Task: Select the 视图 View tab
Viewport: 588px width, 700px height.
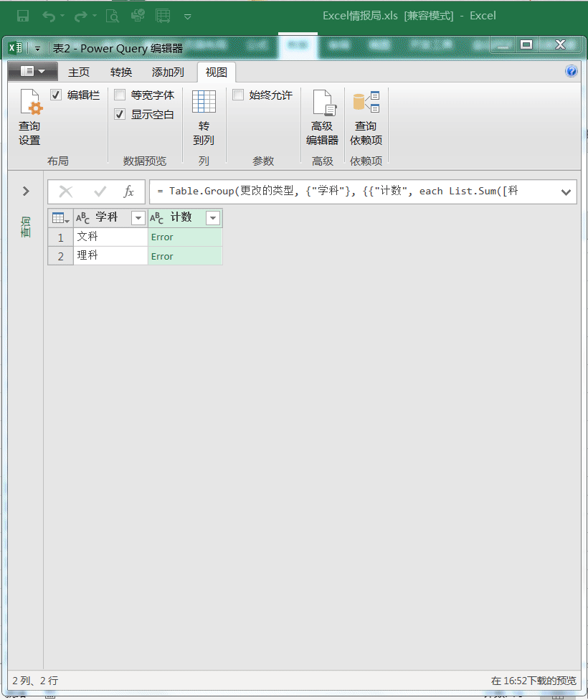Action: pos(217,72)
